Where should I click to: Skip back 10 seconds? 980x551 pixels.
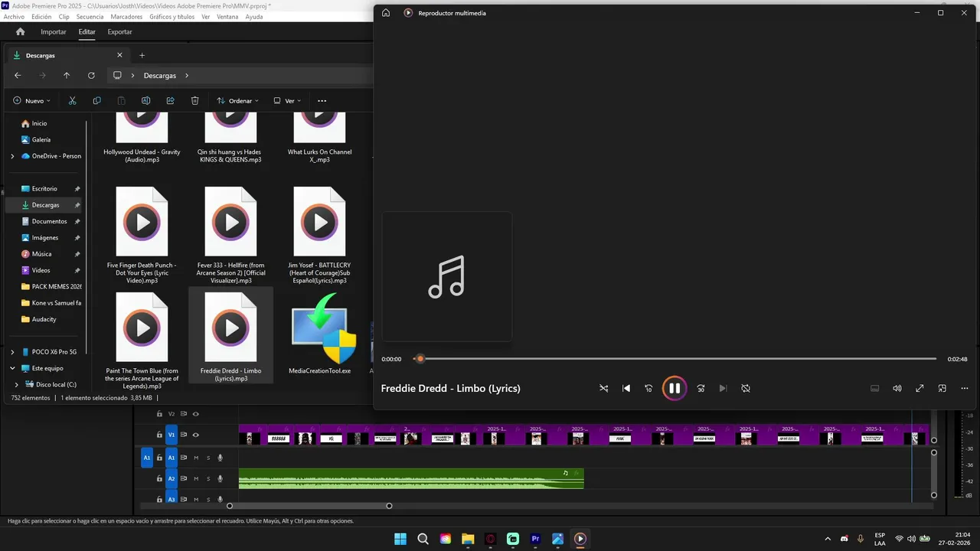tap(648, 388)
